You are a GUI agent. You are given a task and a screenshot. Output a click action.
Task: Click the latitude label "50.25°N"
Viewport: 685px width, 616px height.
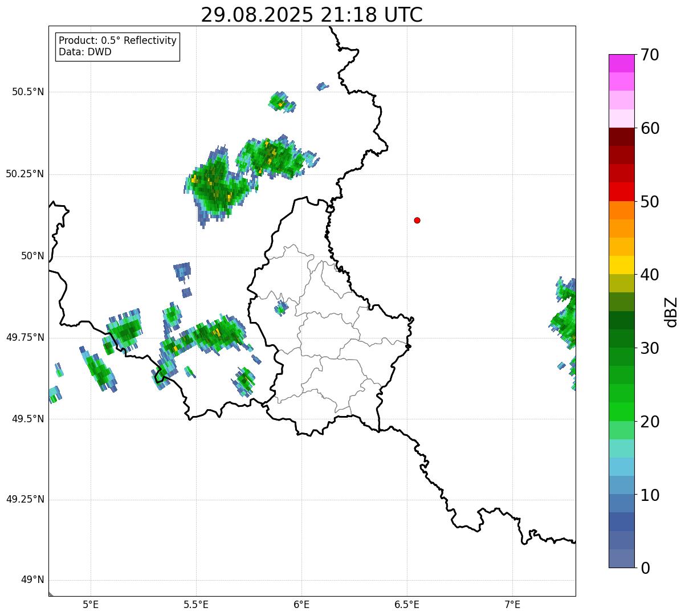point(25,174)
